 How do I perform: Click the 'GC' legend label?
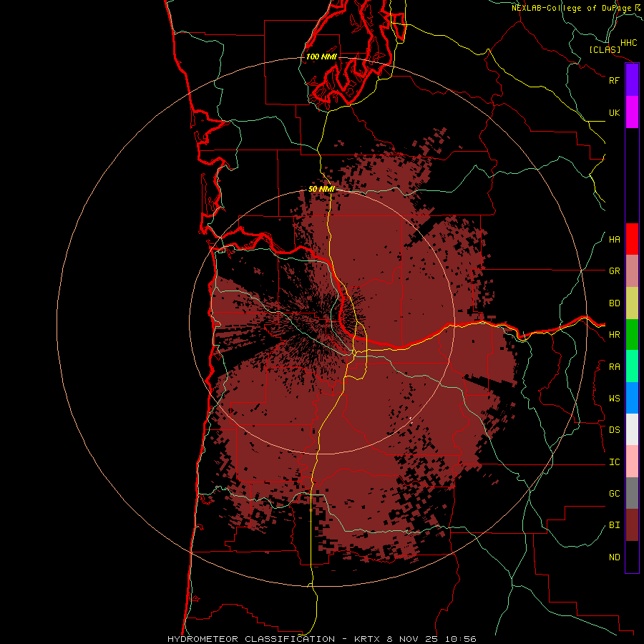614,494
